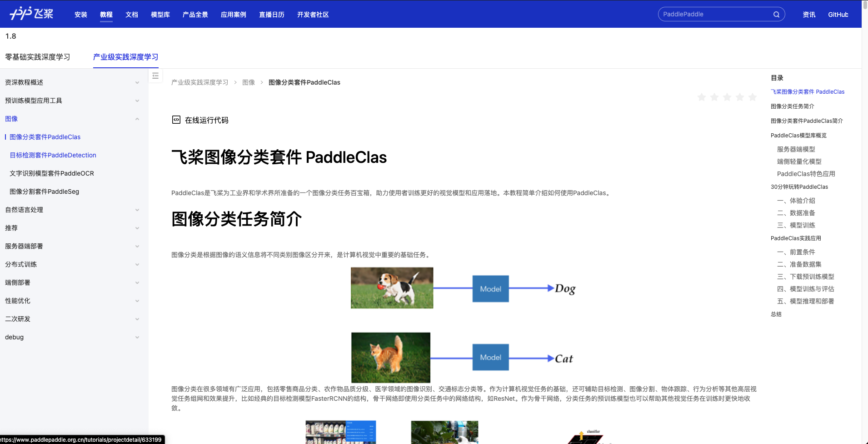Open the 应用案例 menu item
This screenshot has width=868, height=444.
[234, 15]
